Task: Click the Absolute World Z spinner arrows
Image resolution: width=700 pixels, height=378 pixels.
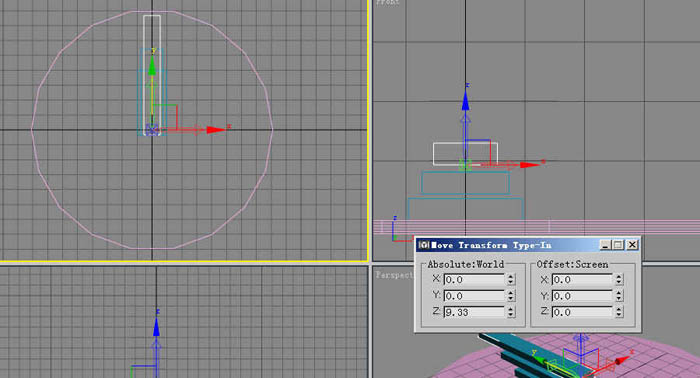Action: 511,312
